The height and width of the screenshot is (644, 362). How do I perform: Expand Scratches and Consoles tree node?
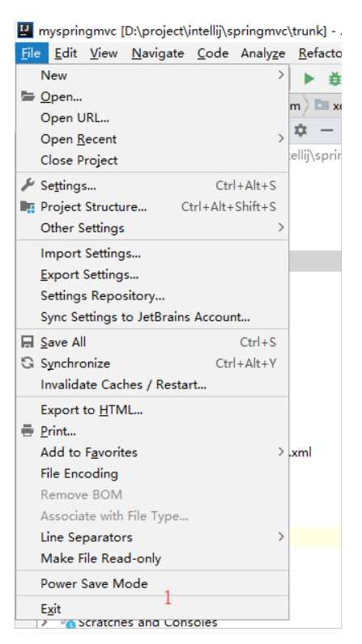(45, 624)
